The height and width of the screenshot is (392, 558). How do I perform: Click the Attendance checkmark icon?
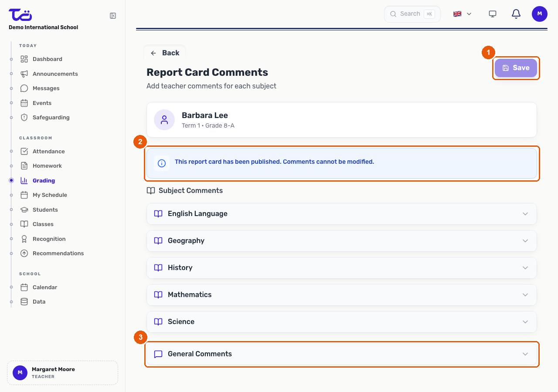[x=24, y=151]
